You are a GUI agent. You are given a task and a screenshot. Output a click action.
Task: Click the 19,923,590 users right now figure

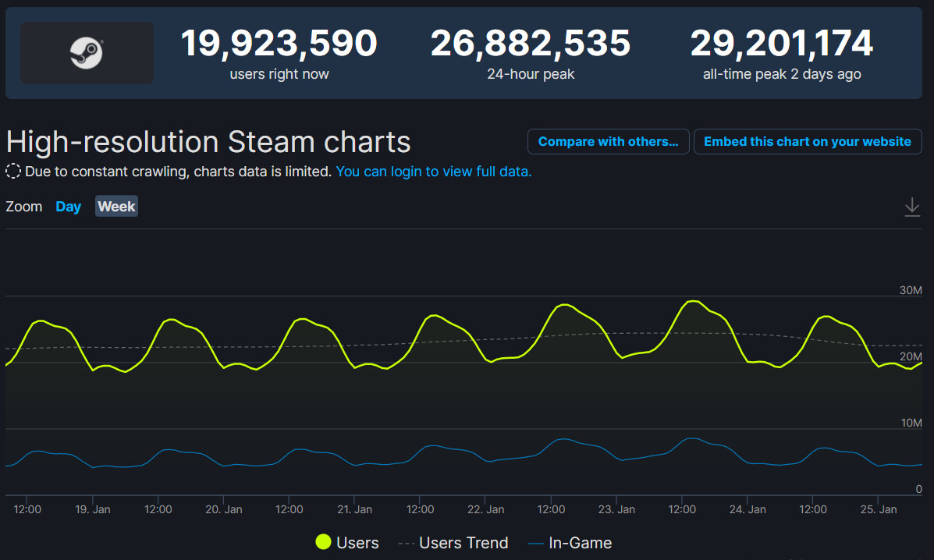click(279, 44)
